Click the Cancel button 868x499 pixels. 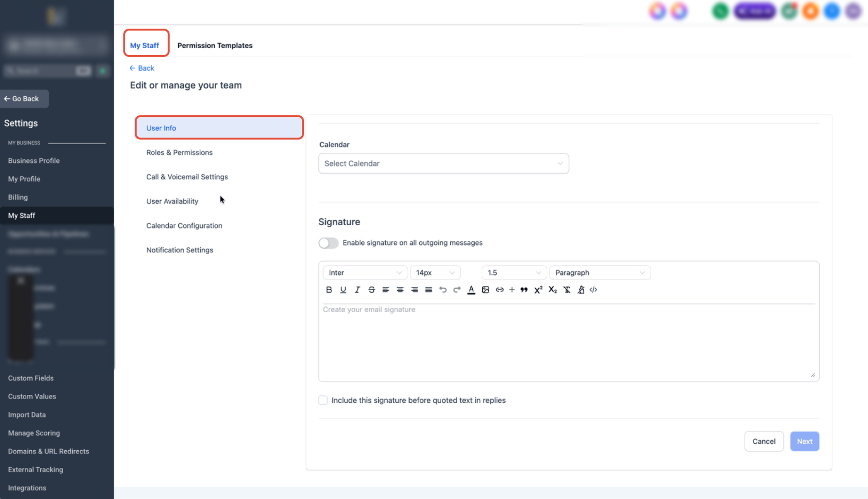tap(763, 441)
